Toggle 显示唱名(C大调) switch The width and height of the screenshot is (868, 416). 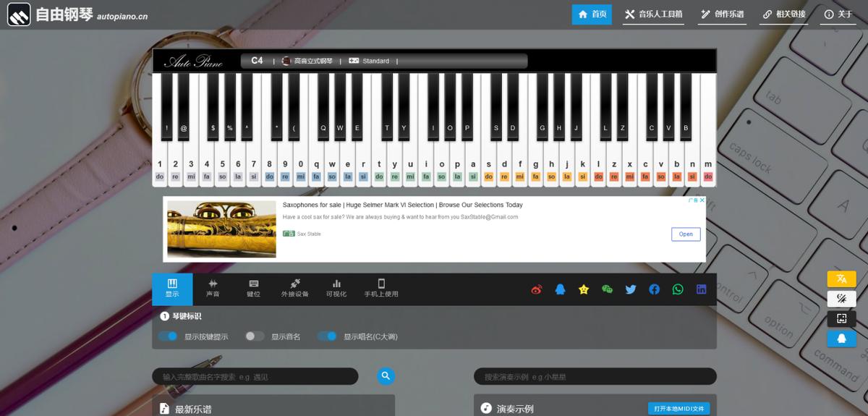click(327, 336)
